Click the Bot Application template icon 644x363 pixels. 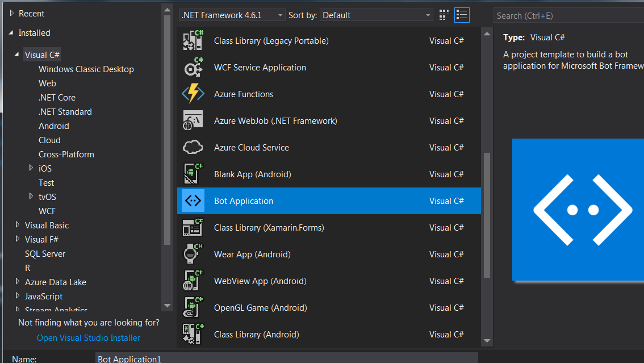click(x=193, y=201)
